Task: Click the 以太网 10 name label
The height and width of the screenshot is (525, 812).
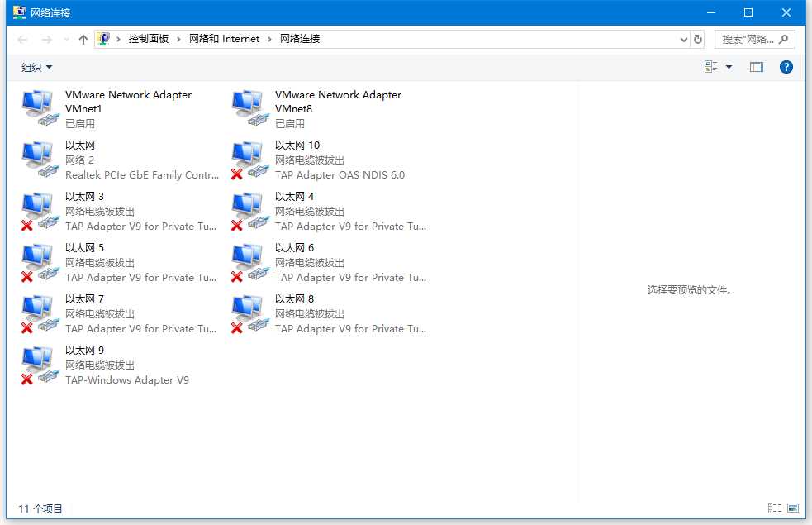Action: point(297,146)
